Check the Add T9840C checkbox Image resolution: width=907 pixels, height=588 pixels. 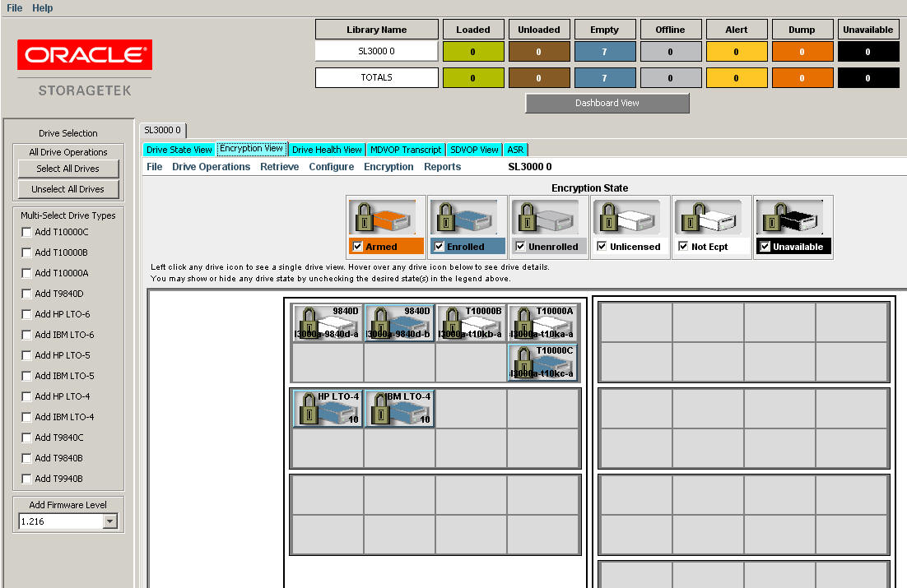[x=26, y=438]
